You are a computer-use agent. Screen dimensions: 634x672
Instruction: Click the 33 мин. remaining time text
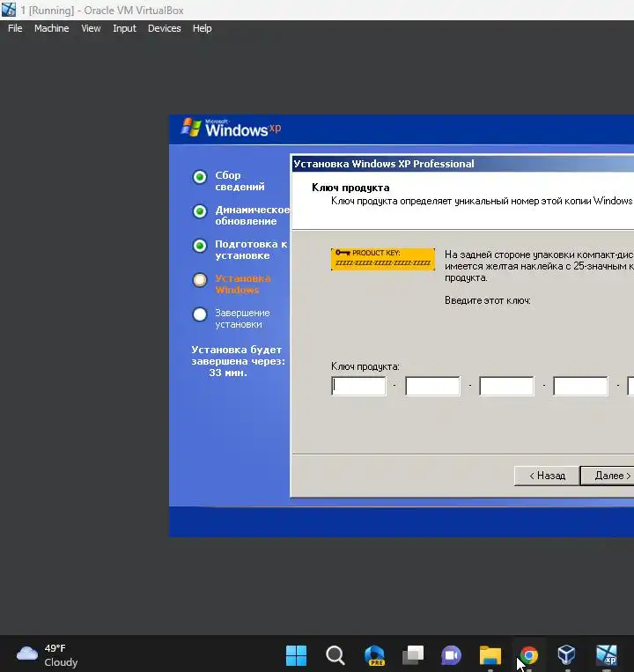coord(228,373)
